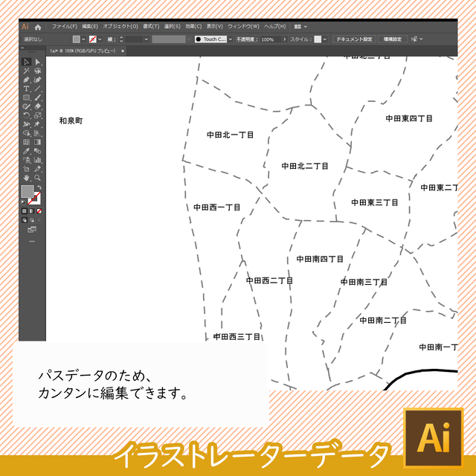476x476 pixels.
Task: Select the Rectangle tool
Action: click(27, 97)
